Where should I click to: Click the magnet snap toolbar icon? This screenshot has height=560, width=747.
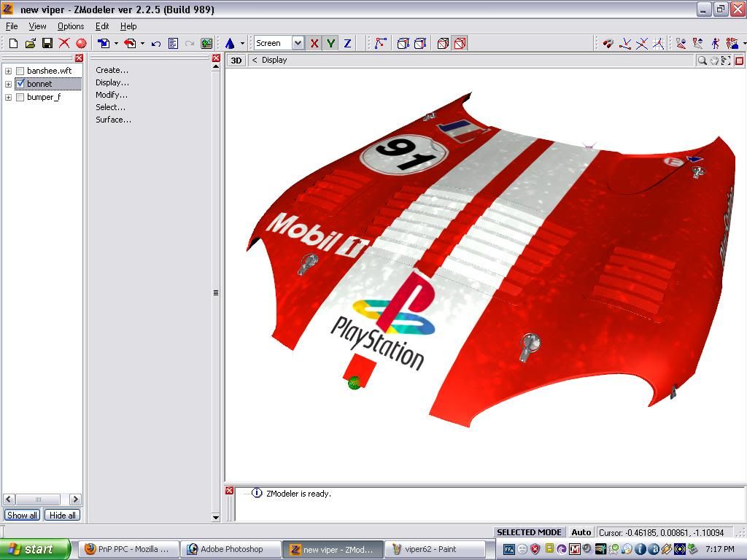[x=608, y=44]
